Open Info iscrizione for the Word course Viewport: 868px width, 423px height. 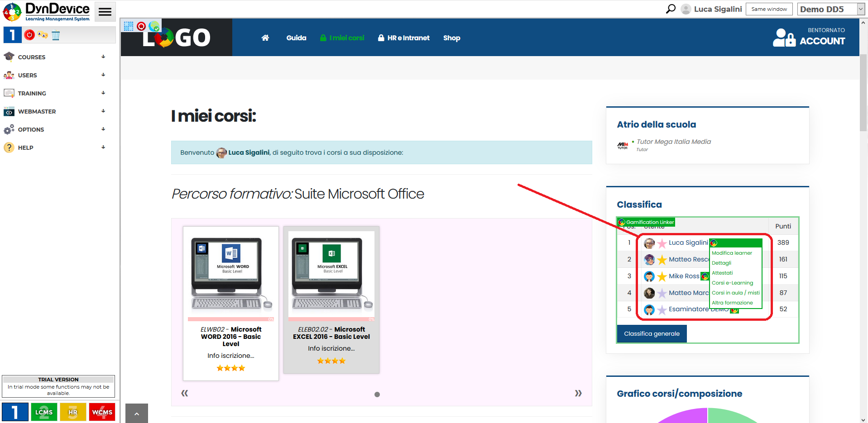(x=231, y=356)
